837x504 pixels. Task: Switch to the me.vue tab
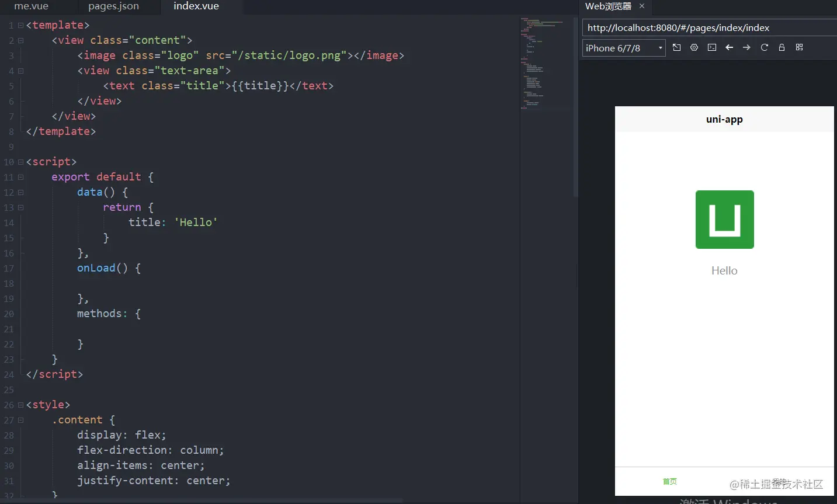coord(32,6)
